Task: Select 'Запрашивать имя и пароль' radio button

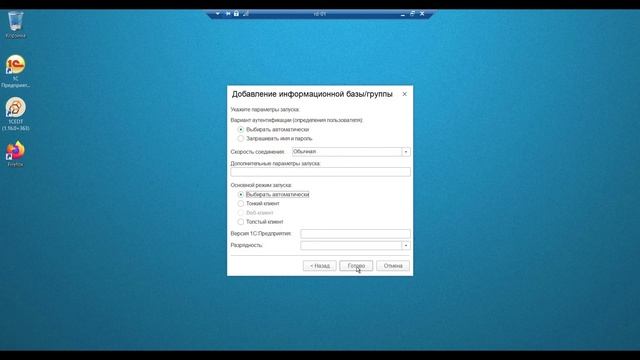Action: [241, 139]
